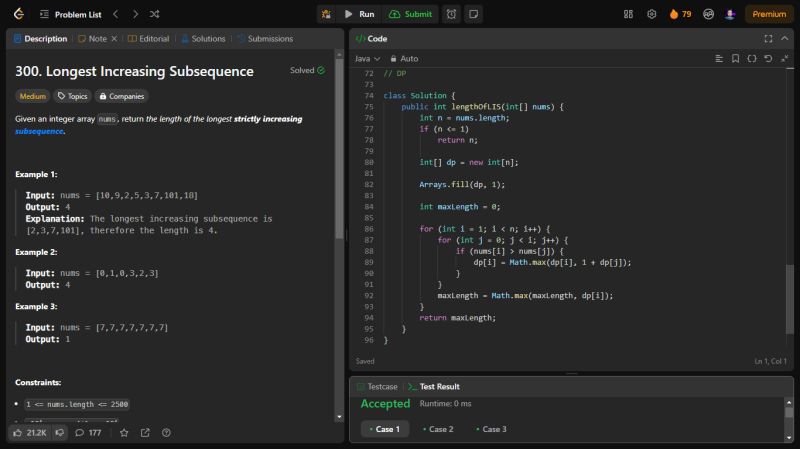Go to the previous problem arrow
Image resolution: width=800 pixels, height=449 pixels.
[x=116, y=14]
